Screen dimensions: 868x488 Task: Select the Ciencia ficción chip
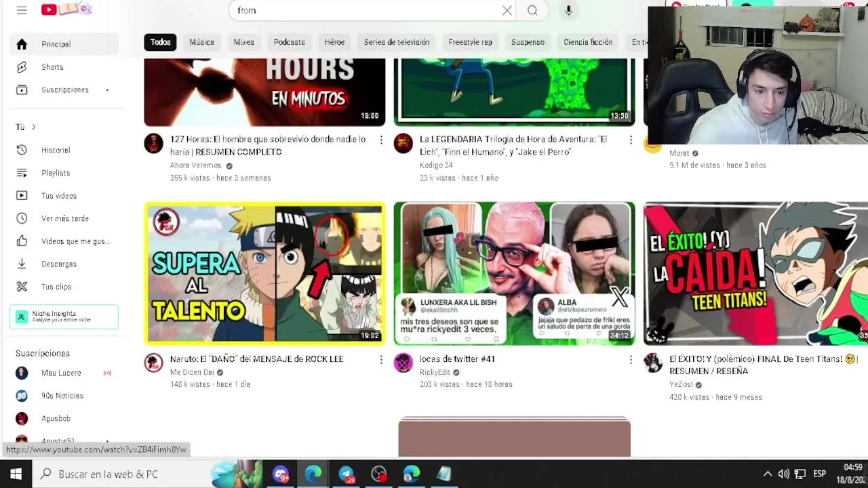tap(588, 42)
